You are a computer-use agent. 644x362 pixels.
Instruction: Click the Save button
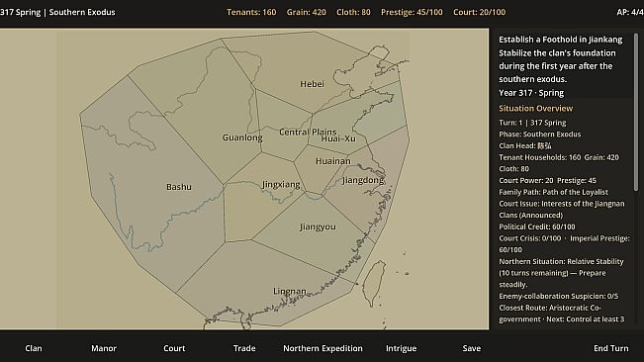tap(472, 348)
